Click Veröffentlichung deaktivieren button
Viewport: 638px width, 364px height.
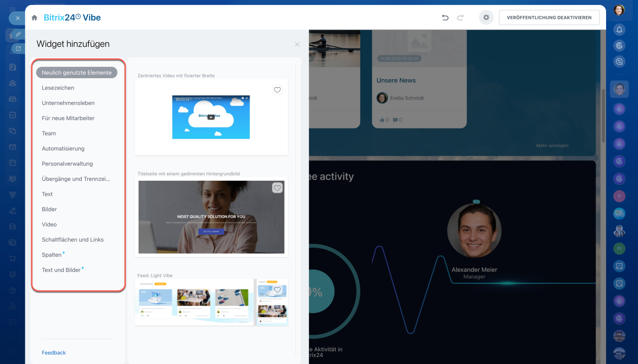[549, 17]
